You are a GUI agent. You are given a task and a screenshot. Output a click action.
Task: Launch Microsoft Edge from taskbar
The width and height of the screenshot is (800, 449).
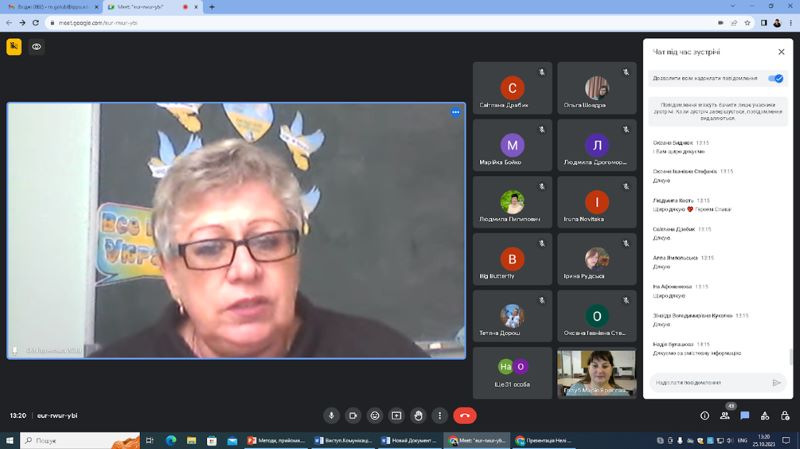click(x=171, y=440)
